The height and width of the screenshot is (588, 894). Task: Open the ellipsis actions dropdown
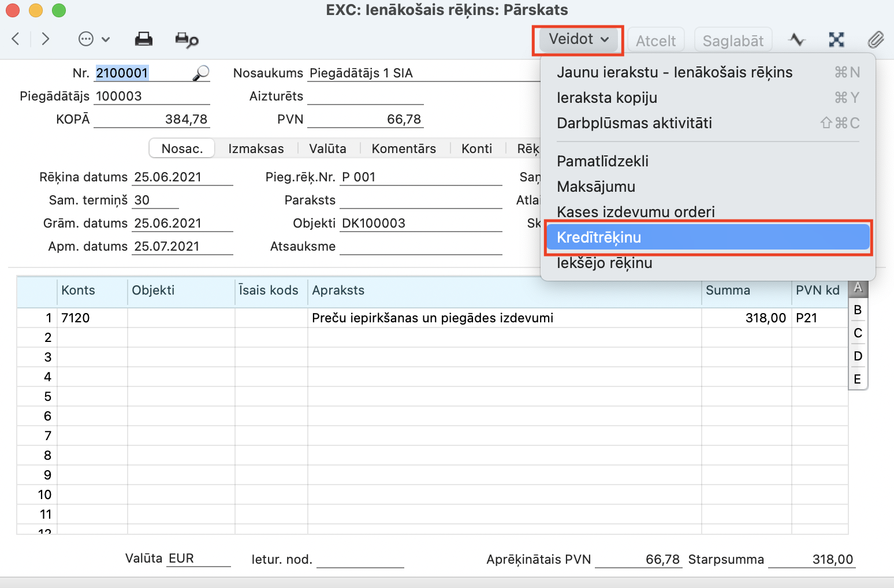coord(94,39)
